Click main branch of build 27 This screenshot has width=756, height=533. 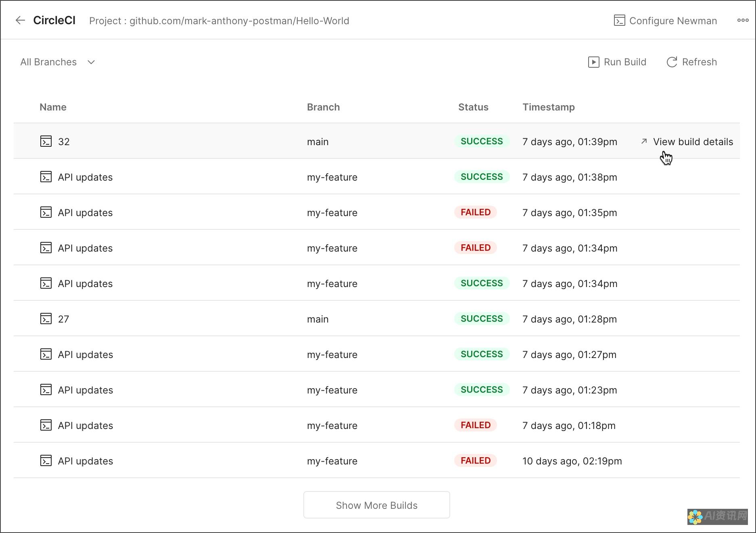tap(317, 319)
